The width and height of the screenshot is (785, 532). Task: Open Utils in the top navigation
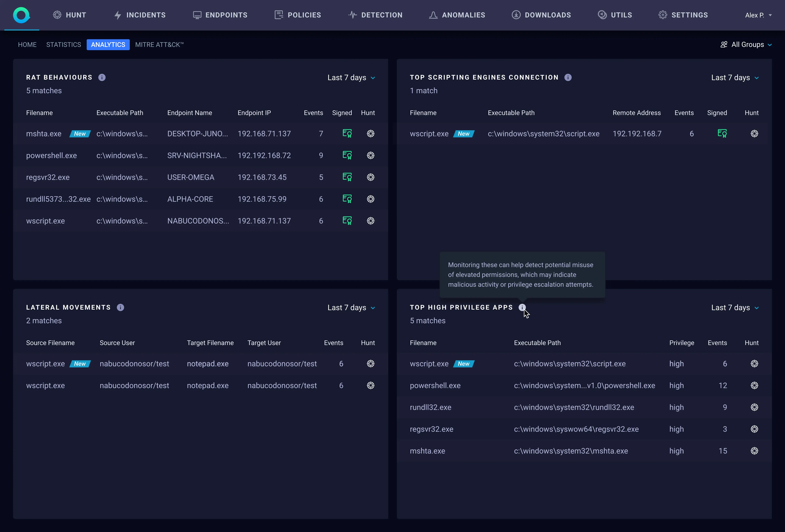coord(615,15)
